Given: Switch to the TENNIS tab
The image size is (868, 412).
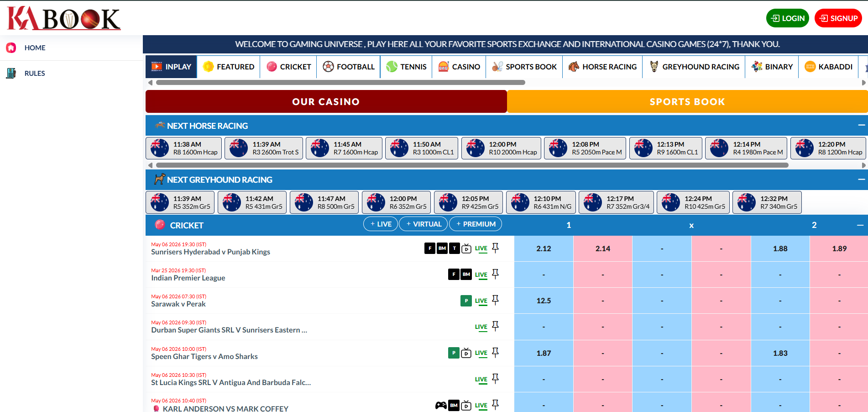Looking at the screenshot, I should (406, 67).
